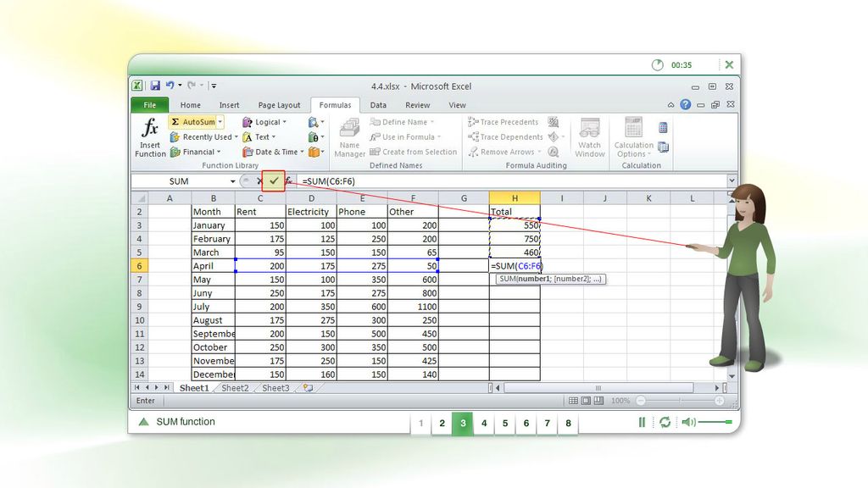The image size is (868, 488).
Task: Close the tutorial with green X
Action: pos(729,64)
